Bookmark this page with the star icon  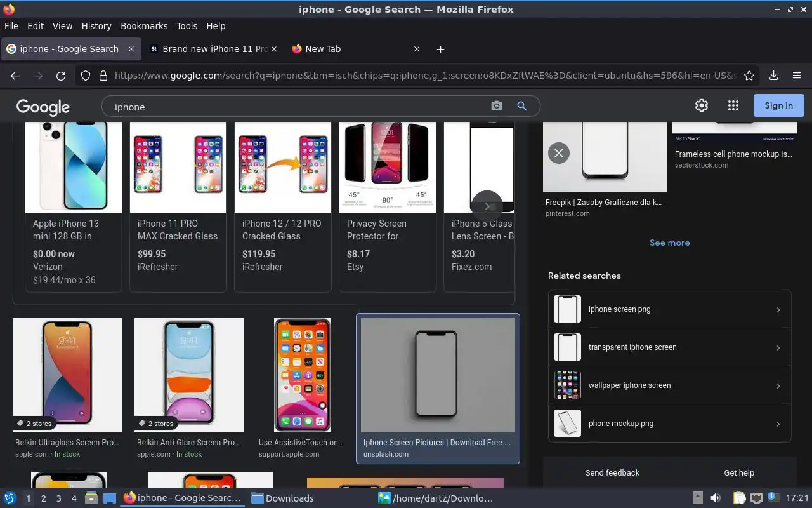[749, 76]
